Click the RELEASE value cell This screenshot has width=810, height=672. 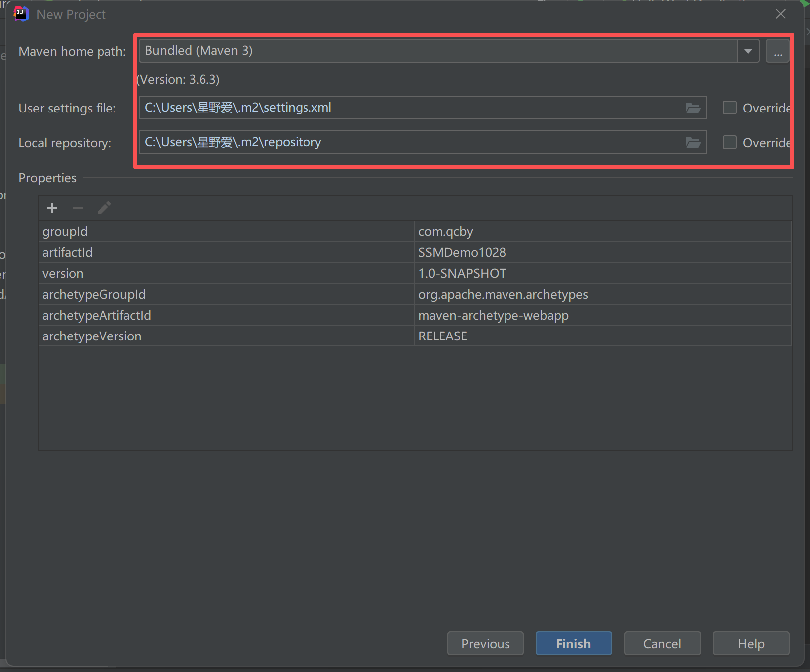click(603, 336)
